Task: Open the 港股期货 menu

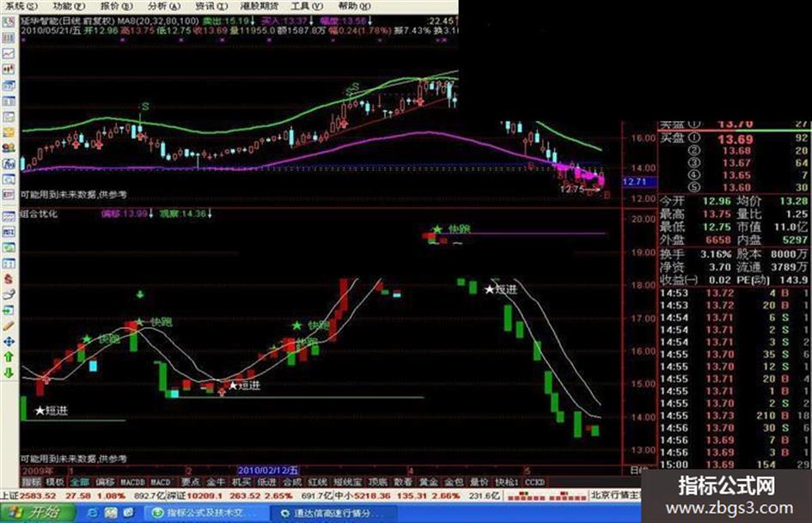Action: coord(259,6)
